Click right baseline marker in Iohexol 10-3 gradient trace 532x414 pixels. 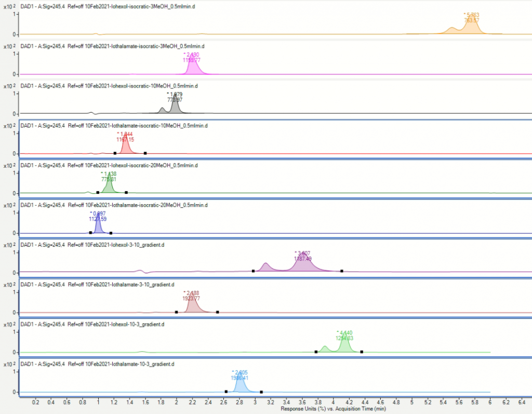(362, 352)
